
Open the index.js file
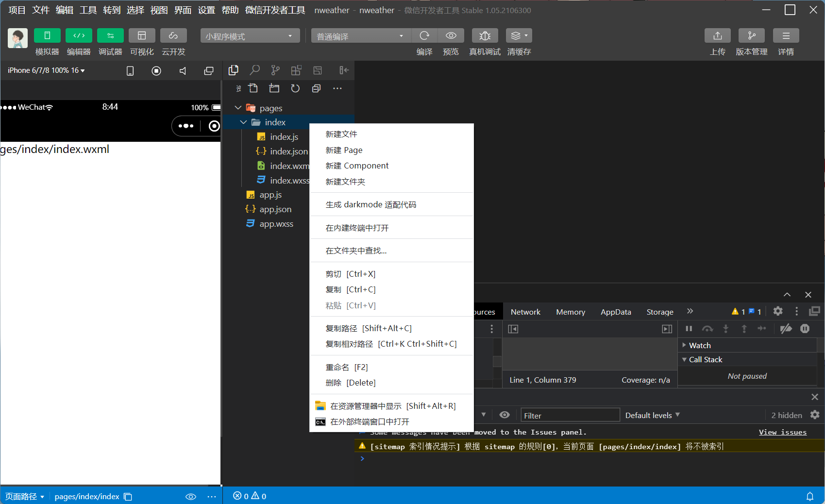coord(284,137)
